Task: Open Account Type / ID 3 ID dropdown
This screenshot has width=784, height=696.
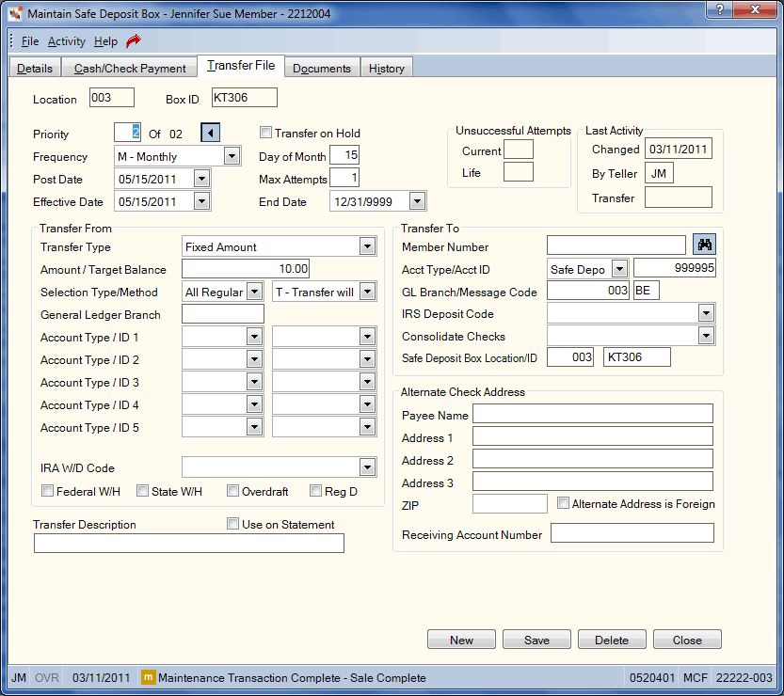Action: (x=367, y=382)
